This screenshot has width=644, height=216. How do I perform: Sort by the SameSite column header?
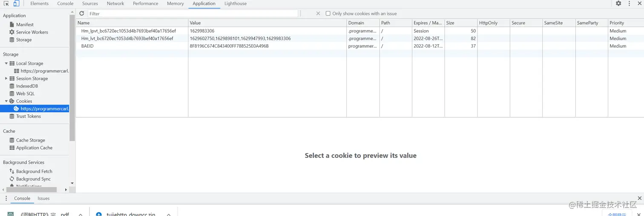click(559, 23)
